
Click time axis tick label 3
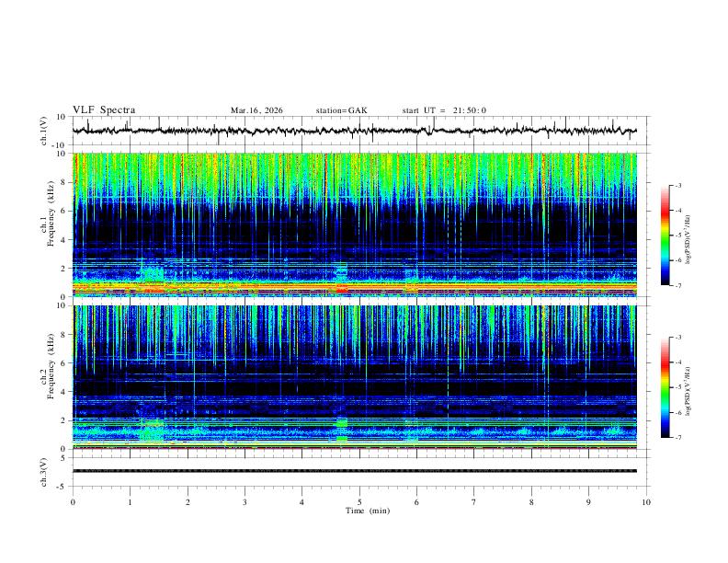pos(245,502)
